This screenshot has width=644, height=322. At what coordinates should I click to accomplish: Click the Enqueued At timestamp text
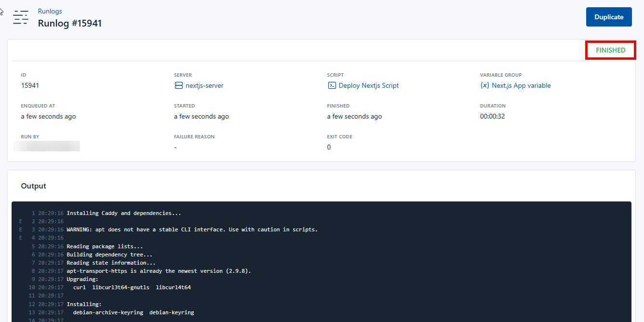pos(48,116)
